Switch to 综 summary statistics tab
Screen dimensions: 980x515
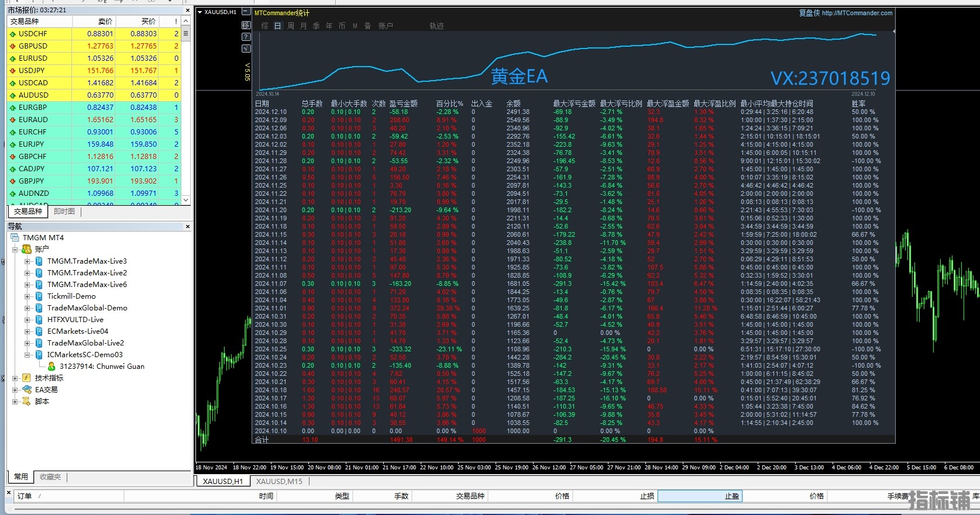(x=264, y=26)
